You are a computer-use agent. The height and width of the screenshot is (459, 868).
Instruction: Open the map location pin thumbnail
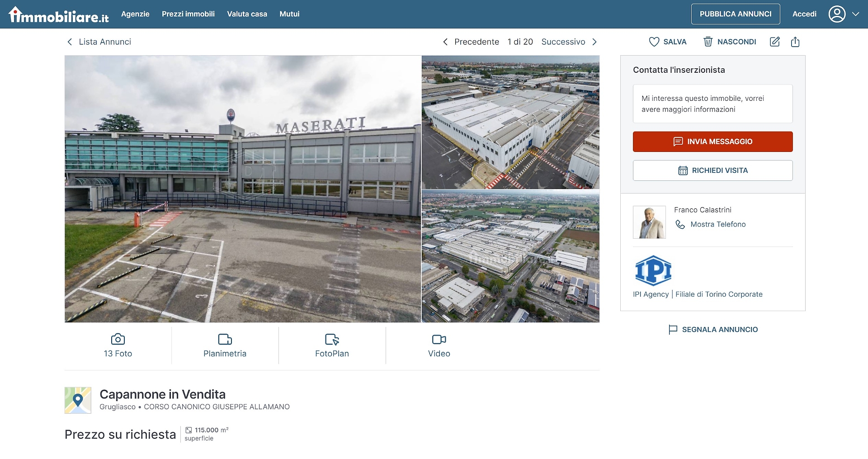point(78,400)
